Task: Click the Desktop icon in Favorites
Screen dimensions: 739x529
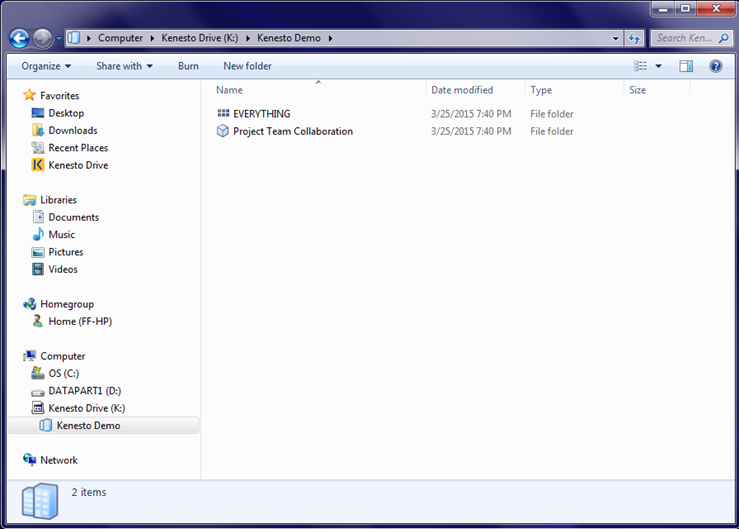Action: [x=38, y=113]
